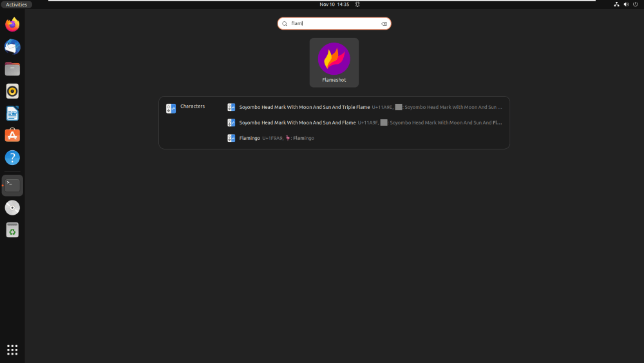Launch the Flameshot app result
644x363 pixels.
tap(334, 63)
